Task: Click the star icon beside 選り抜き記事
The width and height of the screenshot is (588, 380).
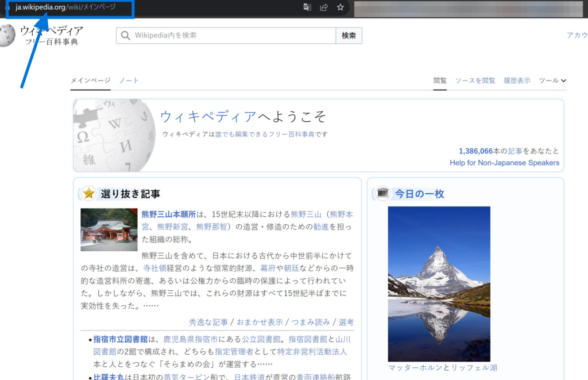Action: tap(87, 194)
